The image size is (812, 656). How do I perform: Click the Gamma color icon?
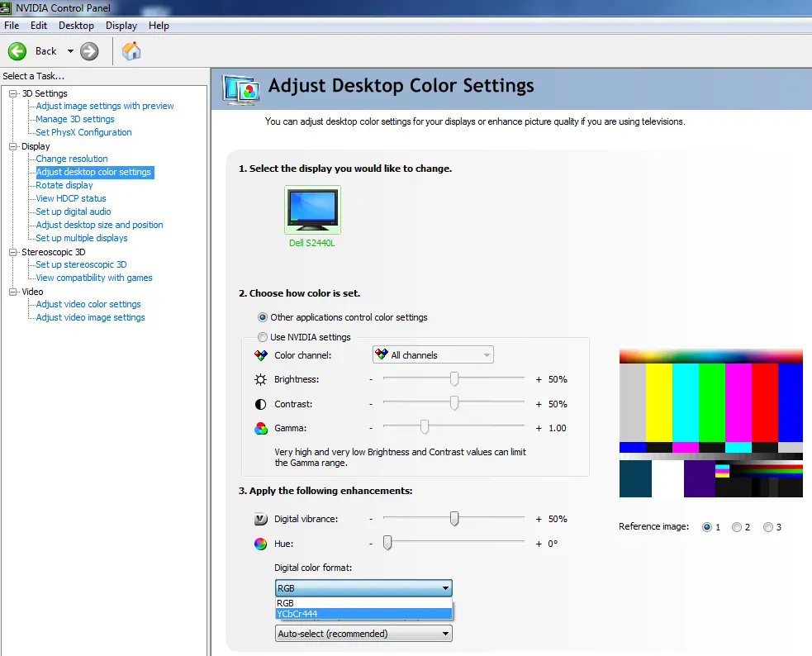(x=261, y=428)
